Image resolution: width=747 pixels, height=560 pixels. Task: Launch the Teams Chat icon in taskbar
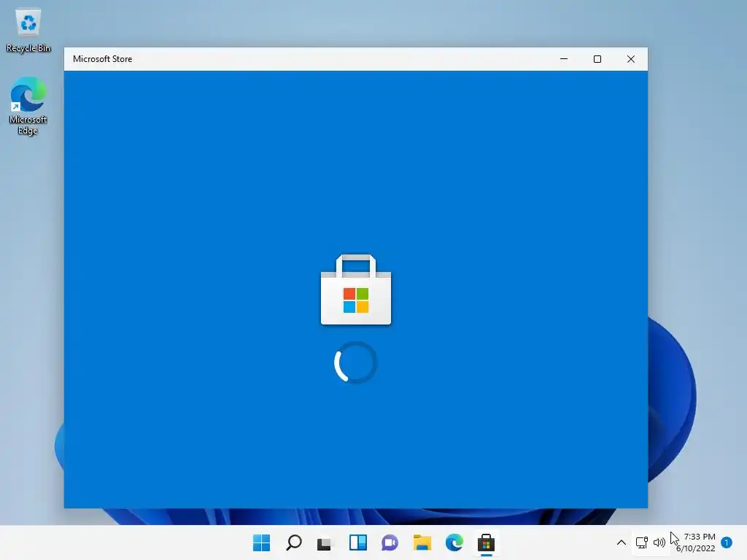coord(390,542)
